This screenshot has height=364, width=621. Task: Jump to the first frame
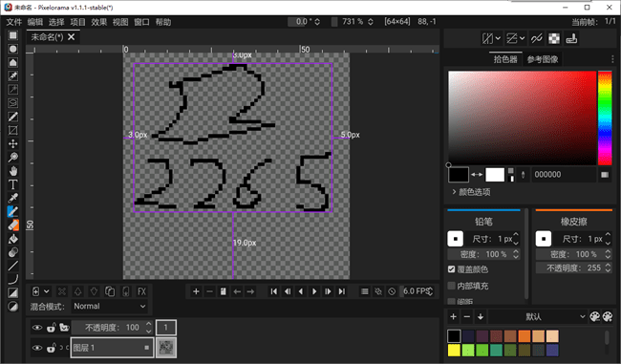pos(273,291)
